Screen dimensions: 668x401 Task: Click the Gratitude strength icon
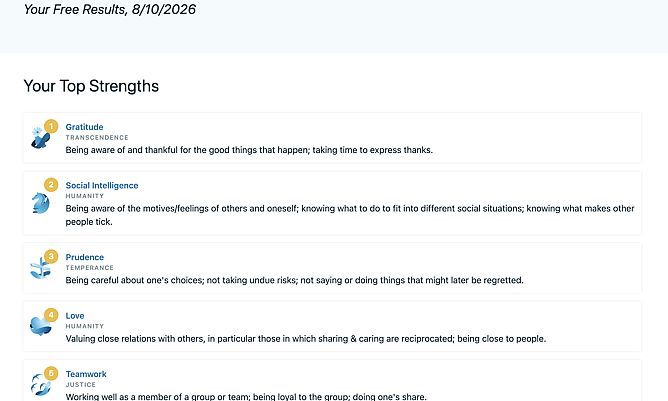[x=40, y=138]
